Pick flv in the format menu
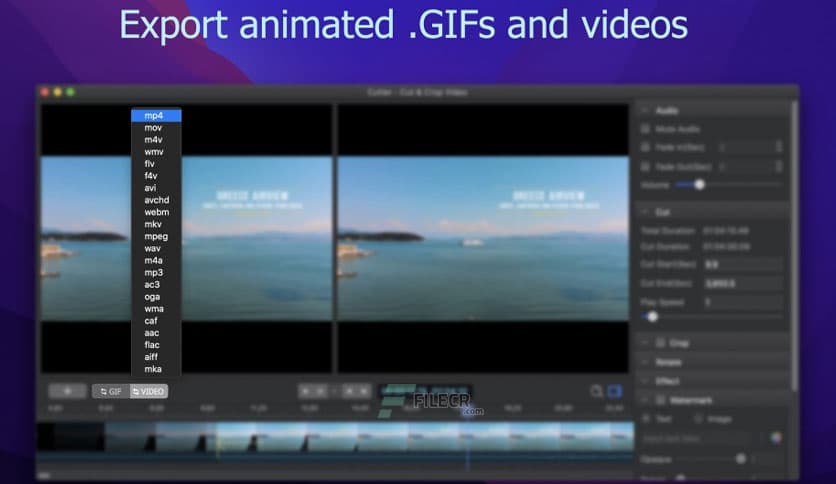The width and height of the screenshot is (836, 484). 156,164
